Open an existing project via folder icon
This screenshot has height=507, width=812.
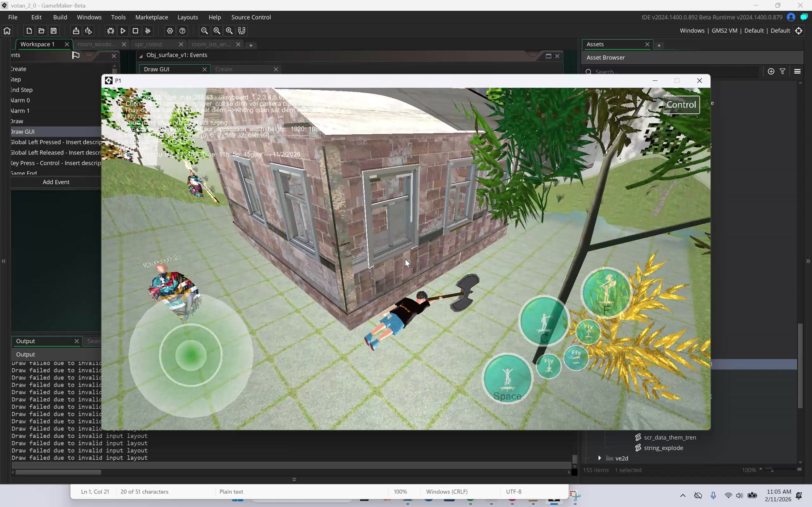41,31
